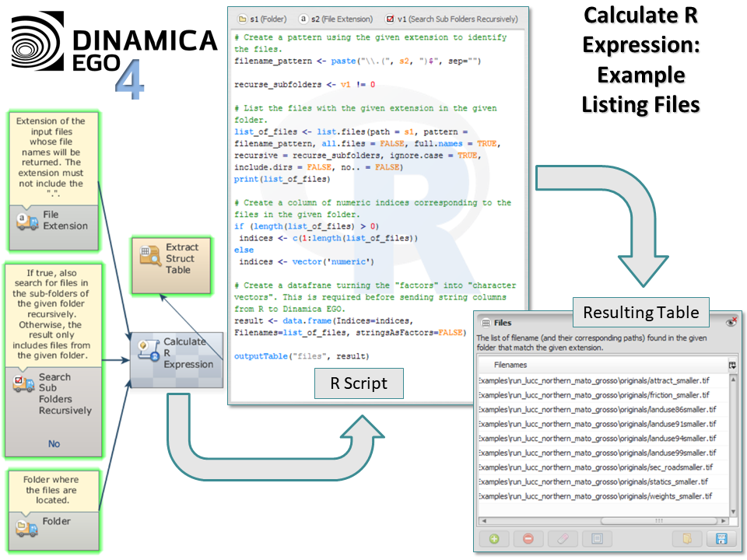Click the Calculate R Expression label
Viewport: 747px width, 560px height.
tap(188, 353)
